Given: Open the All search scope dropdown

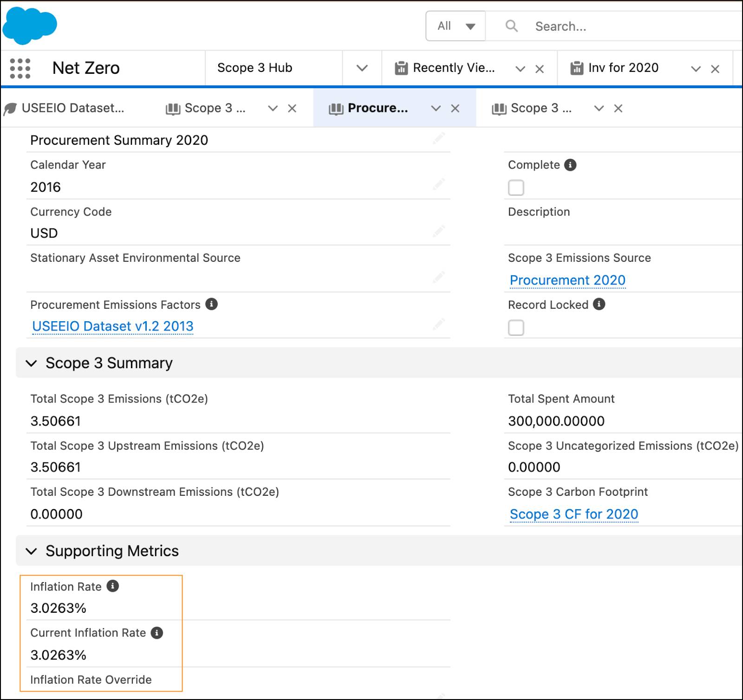Looking at the screenshot, I should (x=456, y=26).
